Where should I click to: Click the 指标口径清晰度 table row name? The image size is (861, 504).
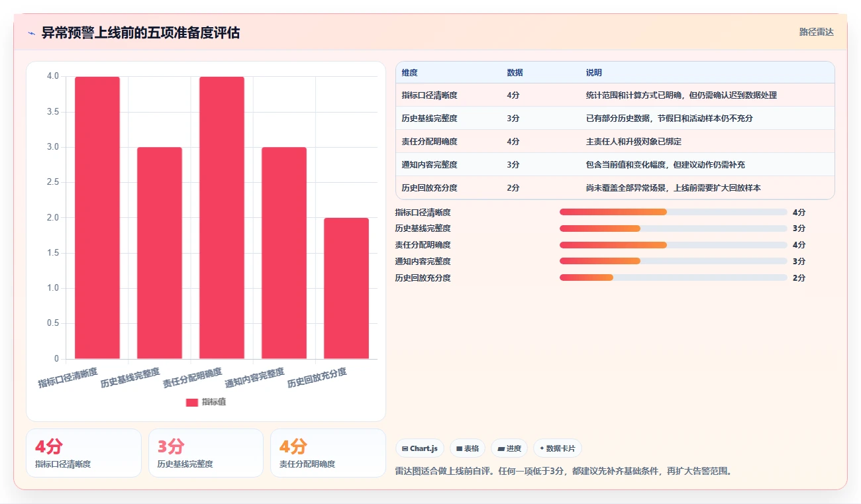pos(429,95)
